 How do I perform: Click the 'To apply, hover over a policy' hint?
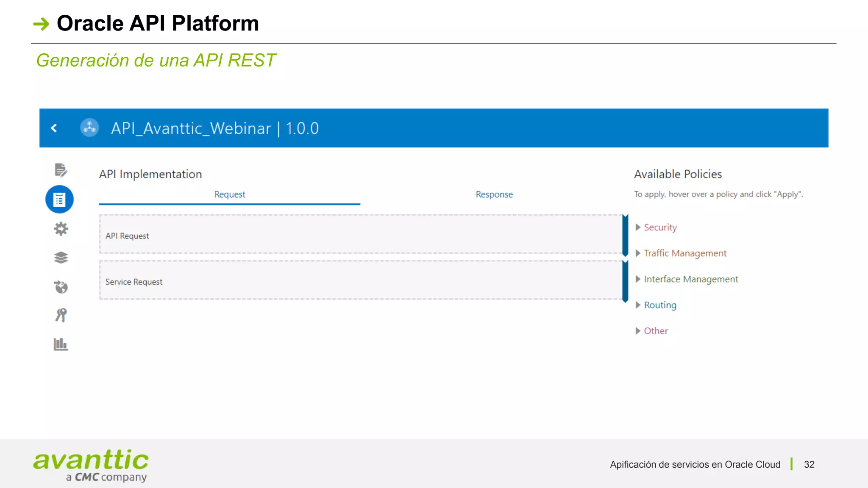click(718, 194)
